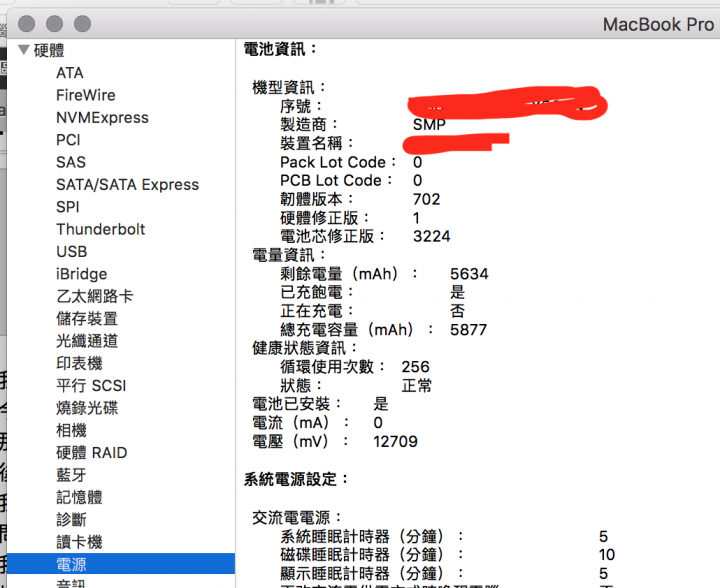The image size is (720, 588).
Task: Click the 剩餘電量 value 5634
Action: point(469,274)
